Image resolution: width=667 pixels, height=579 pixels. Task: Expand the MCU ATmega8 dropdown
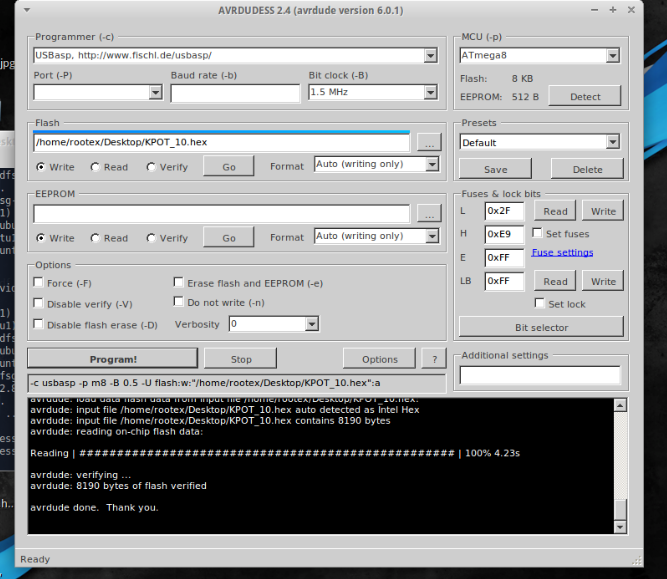click(614, 55)
